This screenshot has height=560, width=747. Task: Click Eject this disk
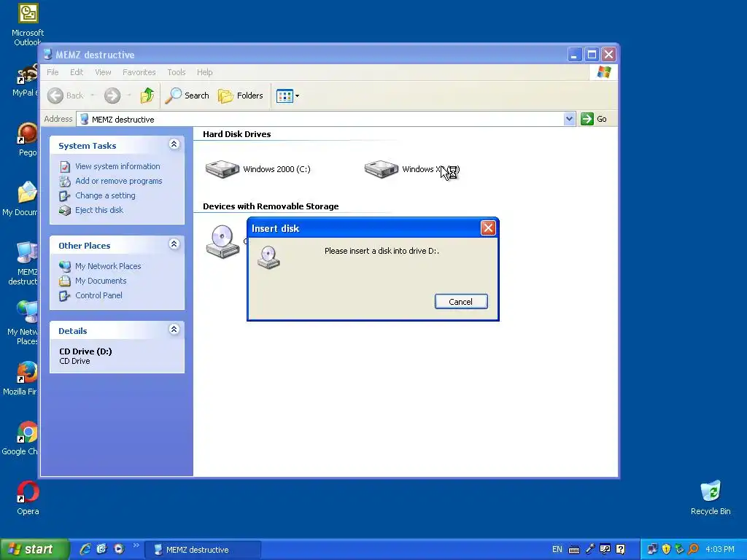coord(99,210)
